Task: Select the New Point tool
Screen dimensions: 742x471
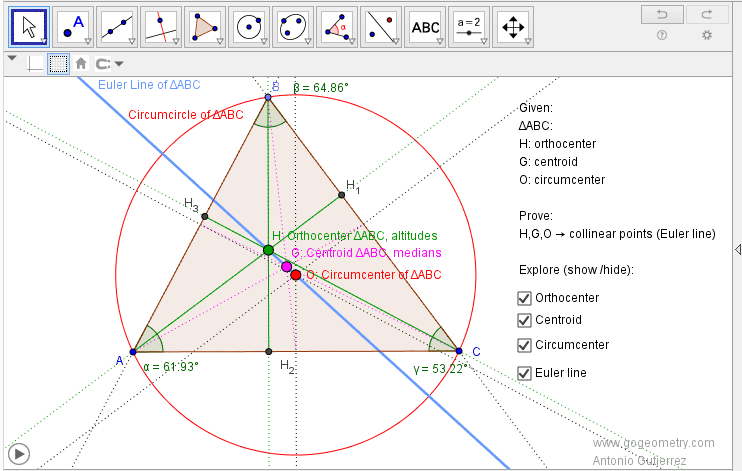Action: [x=75, y=27]
